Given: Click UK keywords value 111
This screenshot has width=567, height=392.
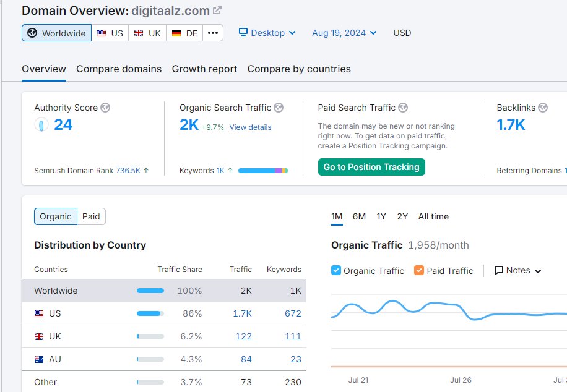Looking at the screenshot, I should [293, 337].
